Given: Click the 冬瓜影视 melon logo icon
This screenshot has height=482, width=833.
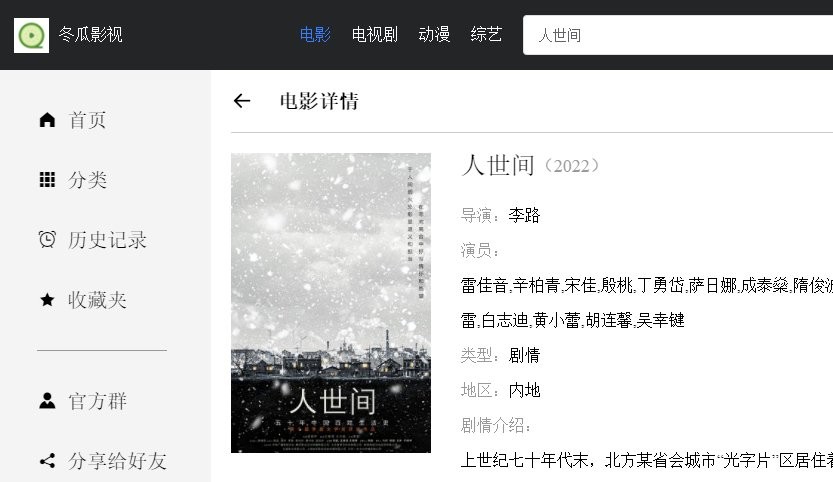Looking at the screenshot, I should point(31,35).
